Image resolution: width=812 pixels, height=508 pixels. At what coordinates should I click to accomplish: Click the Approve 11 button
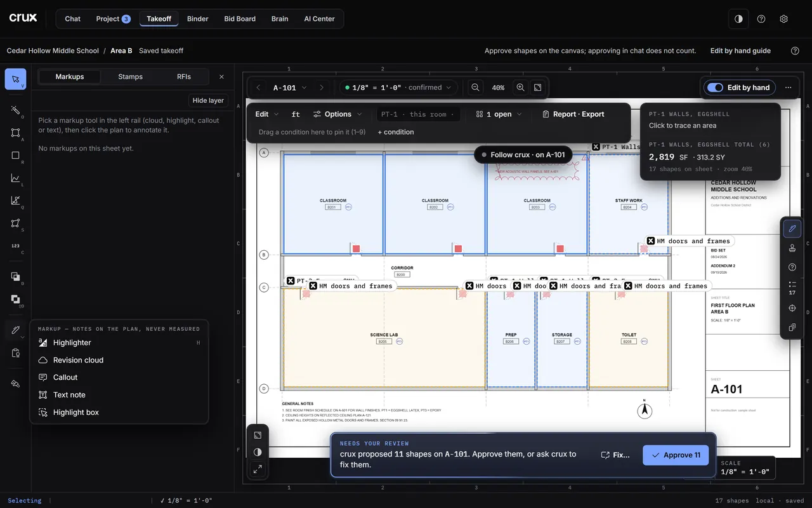click(676, 455)
